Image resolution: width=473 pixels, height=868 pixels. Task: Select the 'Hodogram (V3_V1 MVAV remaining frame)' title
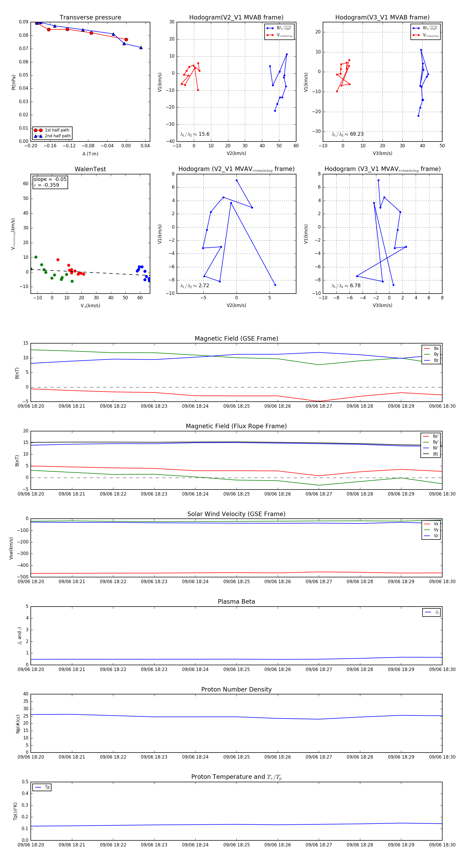click(x=382, y=169)
